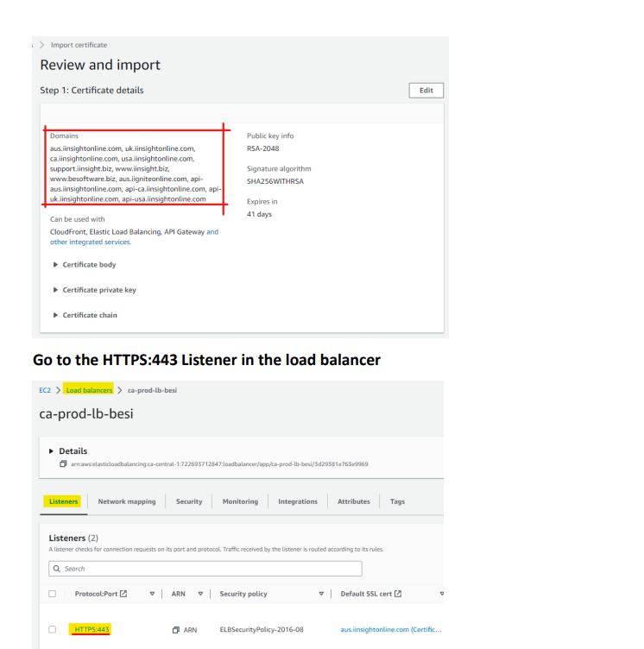This screenshot has height=649, width=644.
Task: Open the EC2 breadcrumb link
Action: click(45, 390)
